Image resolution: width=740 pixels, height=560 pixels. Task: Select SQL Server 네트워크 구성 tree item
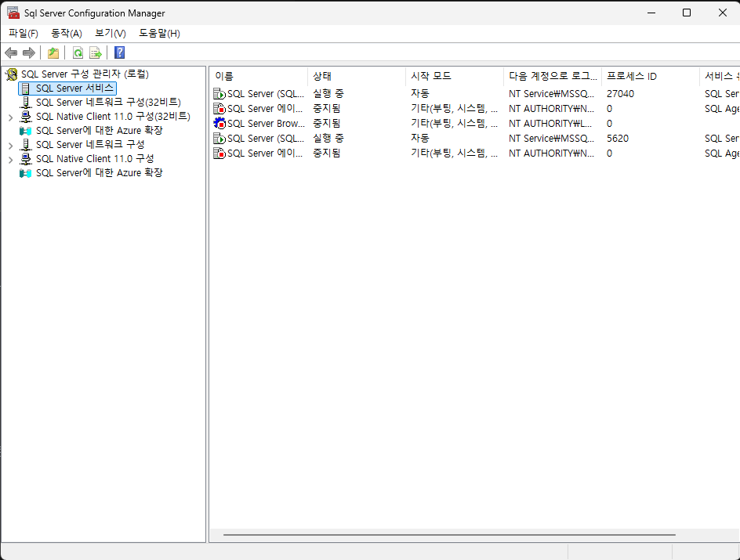pyautogui.click(x=90, y=145)
